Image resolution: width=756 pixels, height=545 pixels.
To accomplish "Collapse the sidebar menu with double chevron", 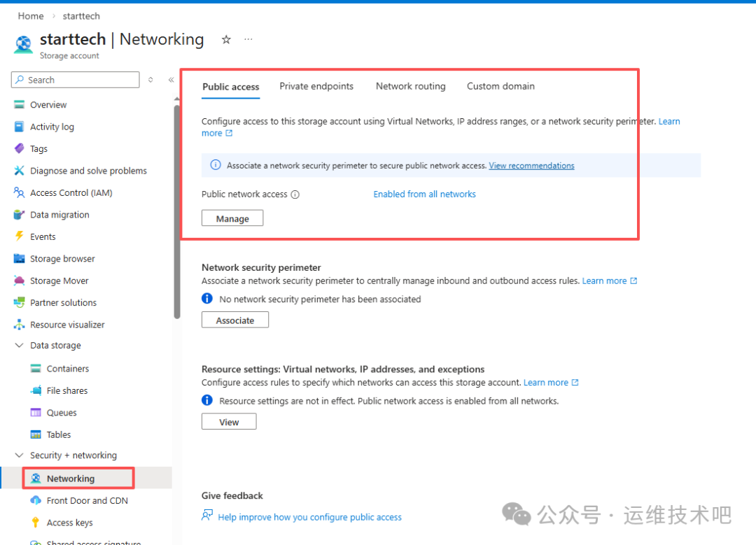I will pos(171,80).
